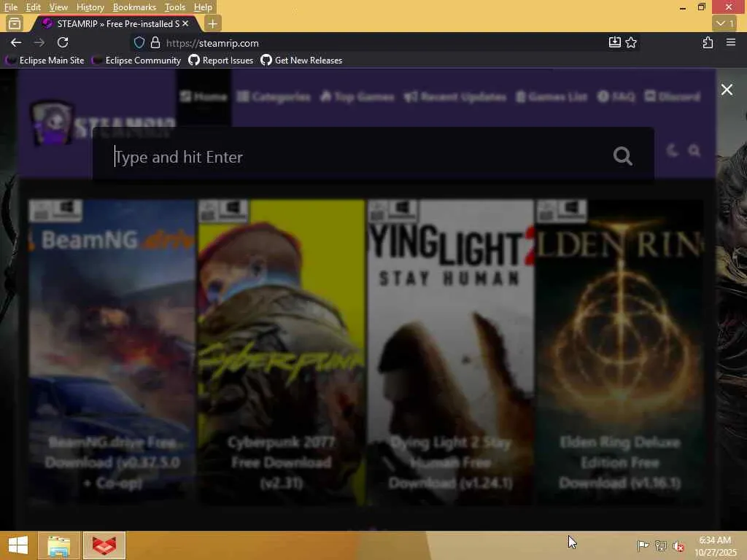
Task: Open Report Issues bookmark
Action: point(220,60)
